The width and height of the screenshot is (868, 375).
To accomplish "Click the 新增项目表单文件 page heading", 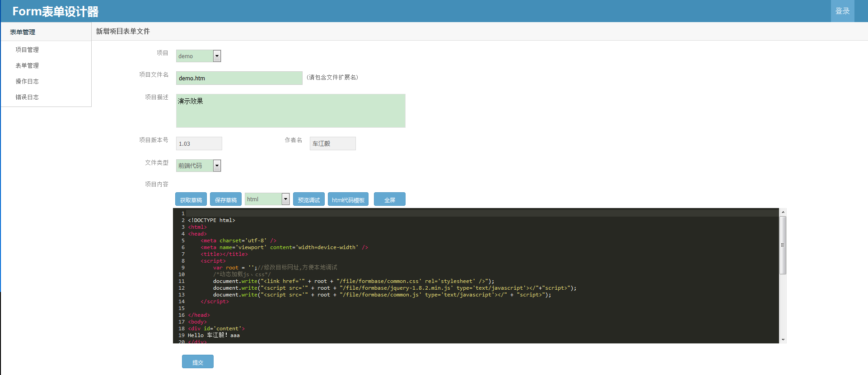I will pyautogui.click(x=123, y=31).
